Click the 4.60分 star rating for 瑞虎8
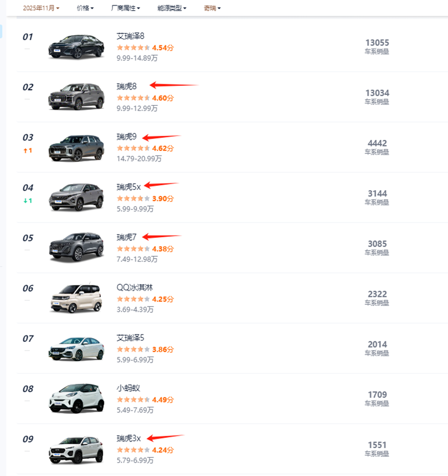The width and height of the screenshot is (448, 476). pyautogui.click(x=145, y=98)
